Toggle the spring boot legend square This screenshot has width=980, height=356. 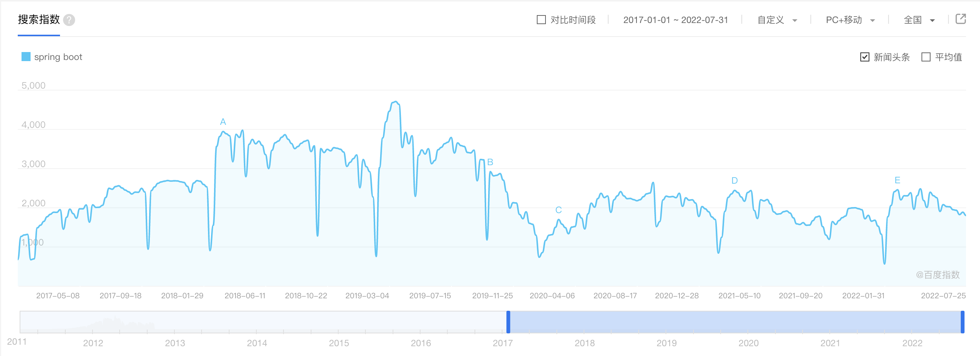[x=26, y=57]
